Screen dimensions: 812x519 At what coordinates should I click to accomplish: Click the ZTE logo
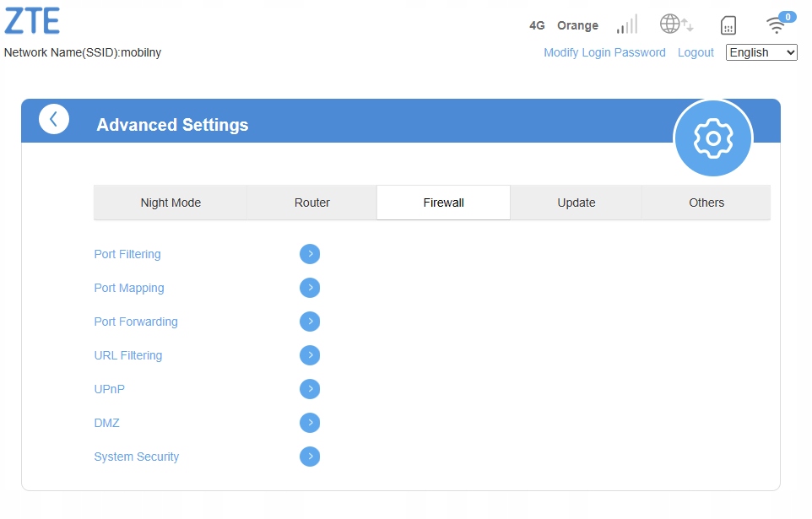tap(32, 21)
